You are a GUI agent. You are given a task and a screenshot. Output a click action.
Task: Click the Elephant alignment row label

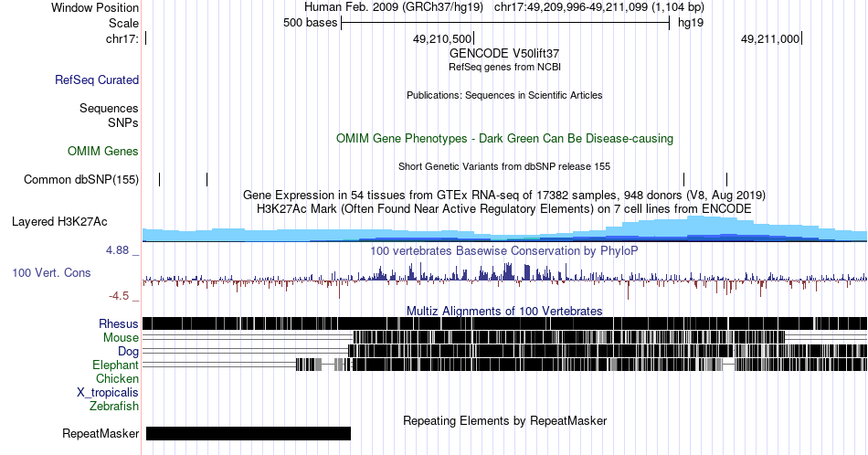(x=115, y=365)
